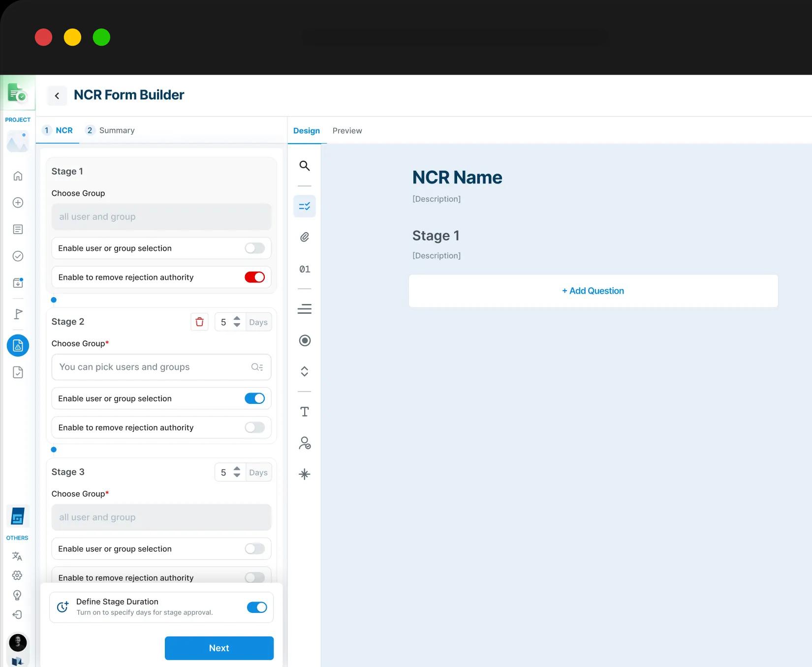Switch to the Summary step tab
The image size is (812, 667).
click(110, 130)
